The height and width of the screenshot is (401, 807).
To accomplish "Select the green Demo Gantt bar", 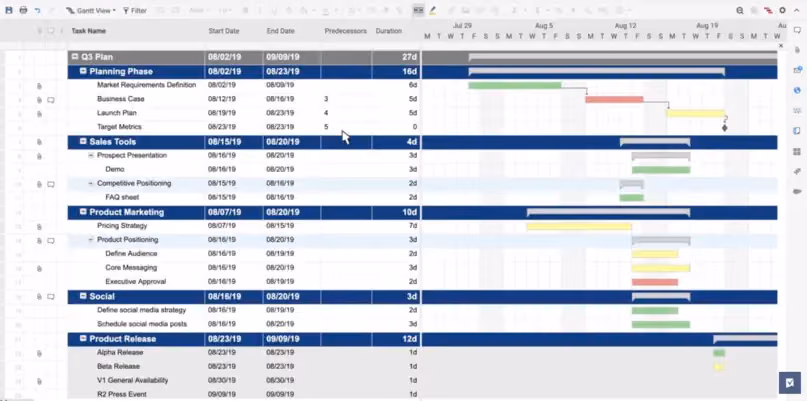I will tap(661, 170).
